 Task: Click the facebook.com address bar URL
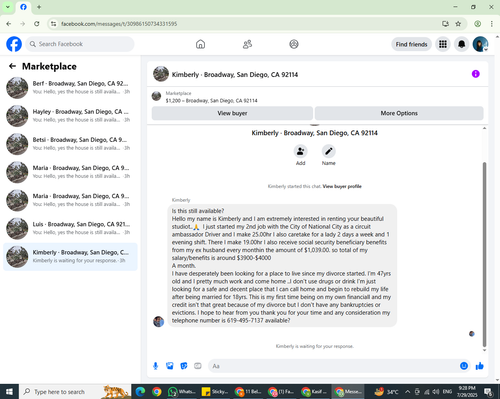(119, 24)
